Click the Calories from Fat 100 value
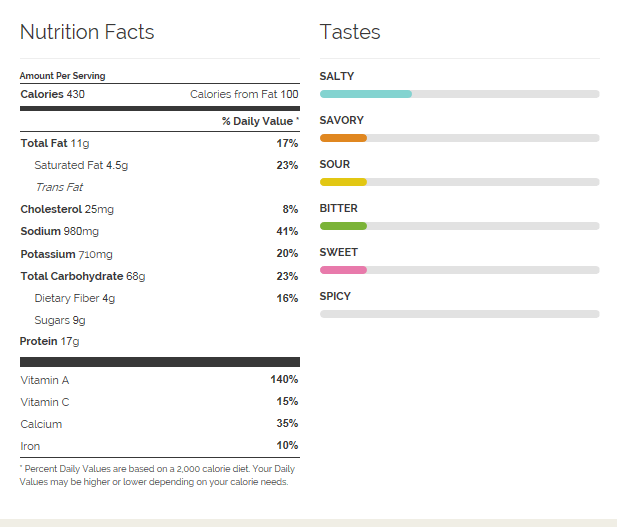This screenshot has height=527, width=617. tap(244, 94)
